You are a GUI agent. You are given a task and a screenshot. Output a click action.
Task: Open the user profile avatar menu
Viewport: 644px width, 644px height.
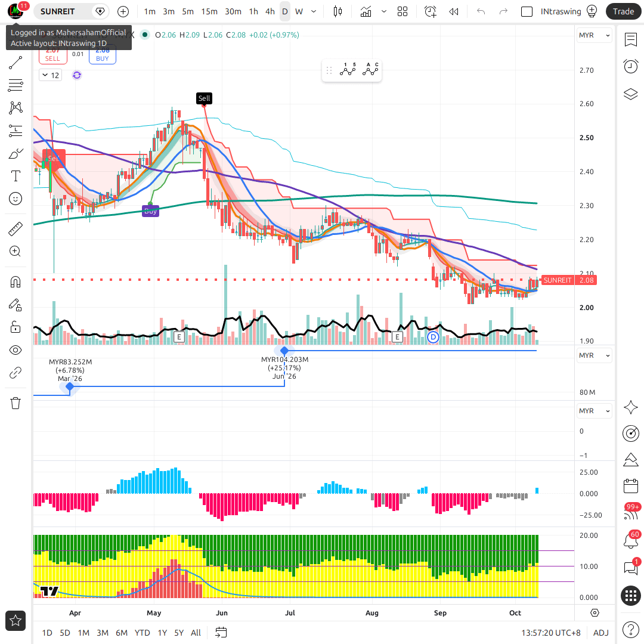pyautogui.click(x=16, y=11)
